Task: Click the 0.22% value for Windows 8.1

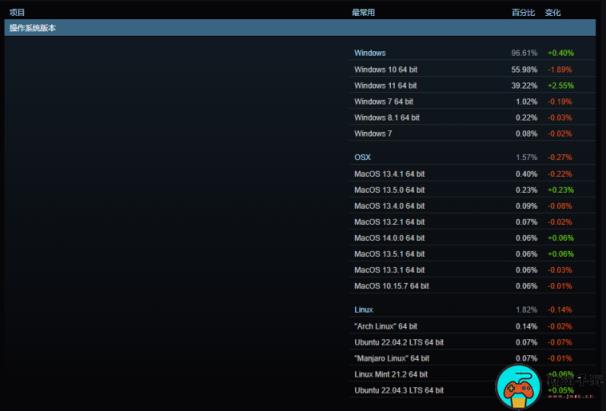Action: (526, 118)
